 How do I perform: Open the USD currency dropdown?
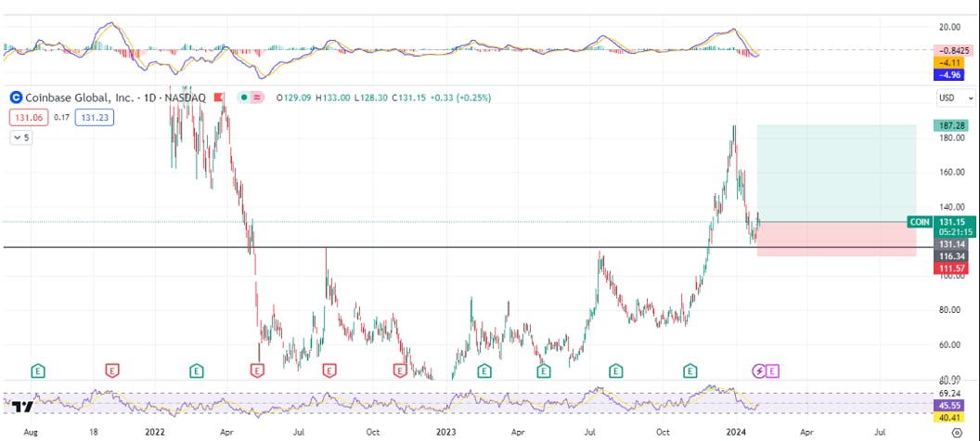tap(956, 98)
